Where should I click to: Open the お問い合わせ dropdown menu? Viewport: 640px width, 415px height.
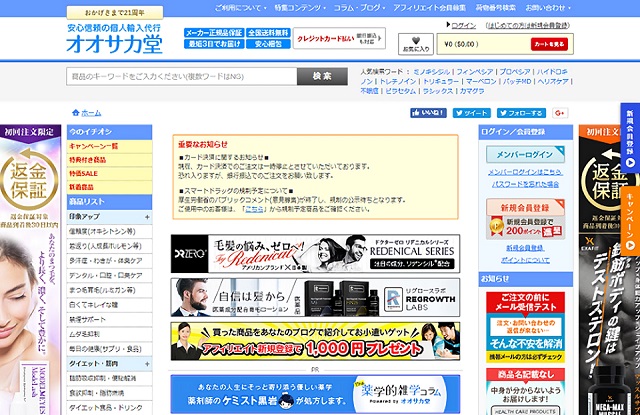click(x=548, y=8)
